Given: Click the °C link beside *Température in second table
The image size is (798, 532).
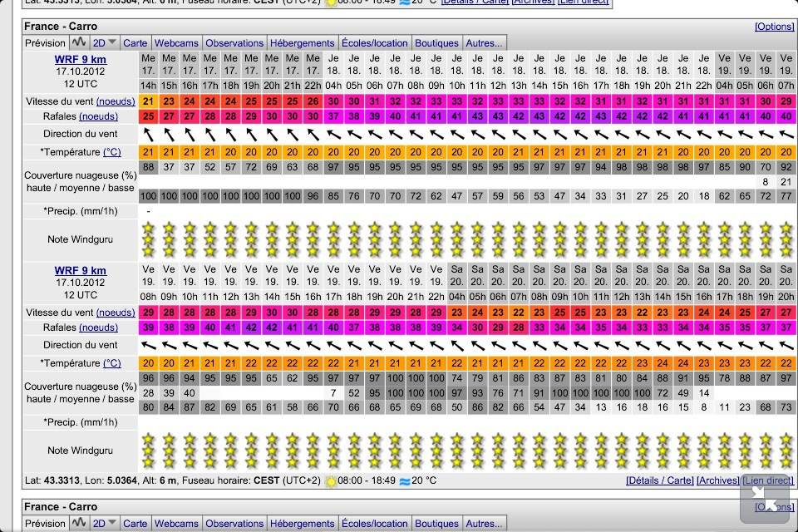Looking at the screenshot, I should 112,363.
